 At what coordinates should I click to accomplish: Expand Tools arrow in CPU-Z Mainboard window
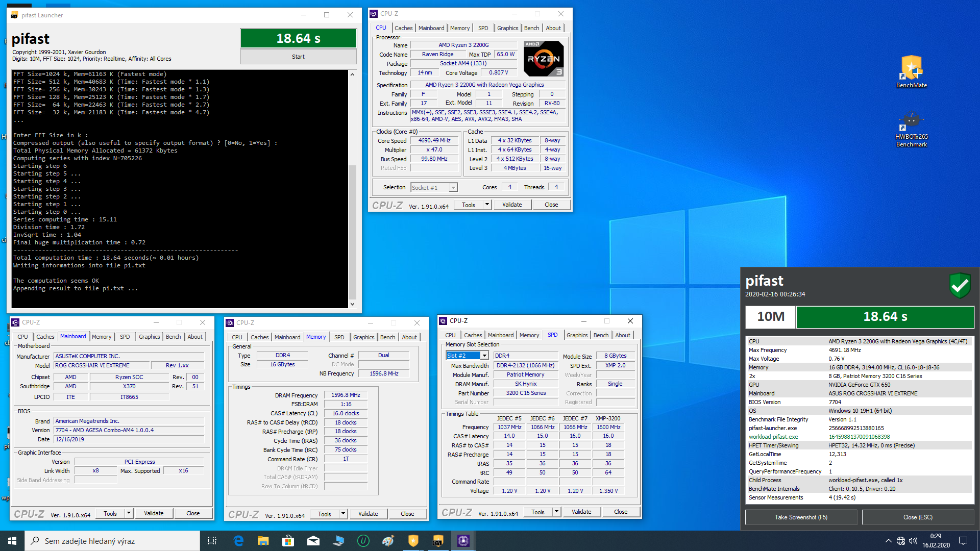point(129,513)
